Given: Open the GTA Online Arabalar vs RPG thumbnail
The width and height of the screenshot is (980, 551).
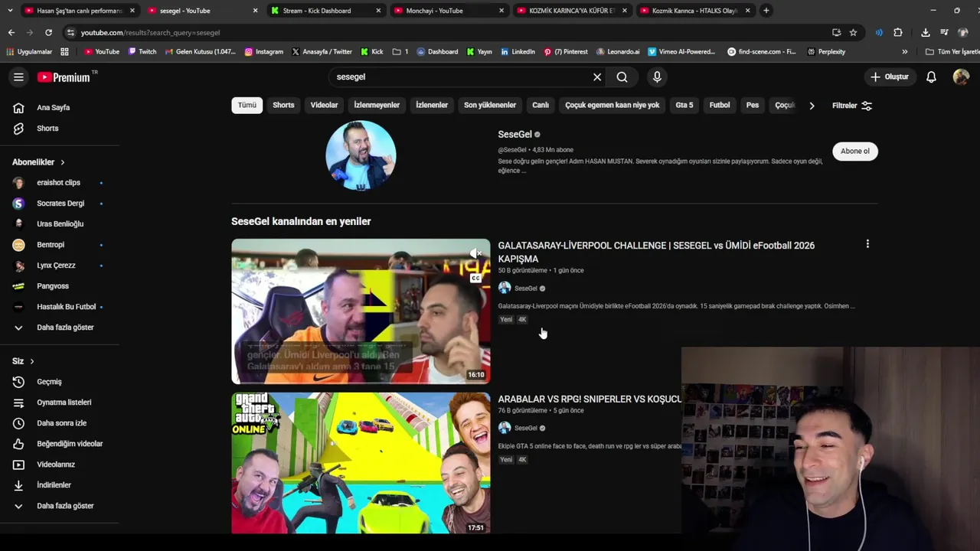Looking at the screenshot, I should coord(361,463).
